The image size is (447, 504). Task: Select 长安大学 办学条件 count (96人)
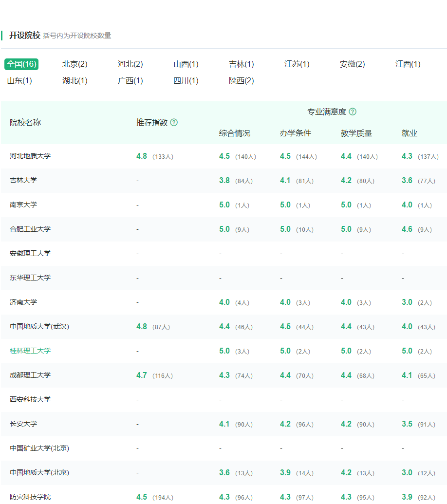pos(305,424)
